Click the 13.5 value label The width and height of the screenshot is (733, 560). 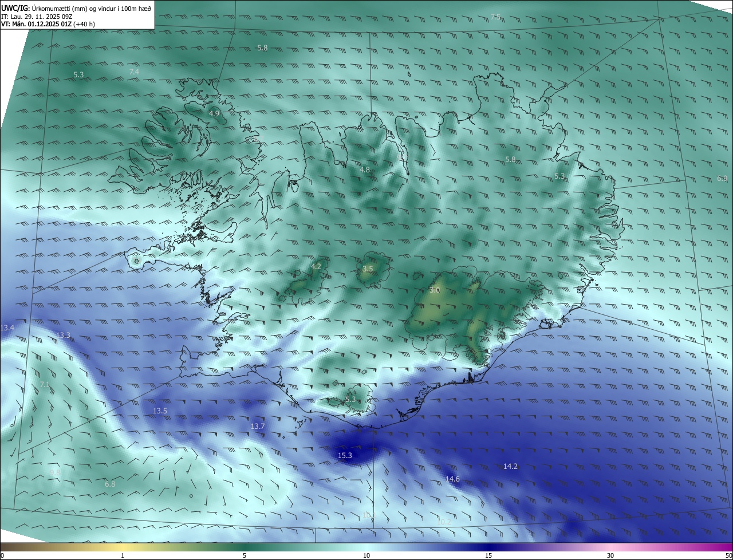(x=160, y=411)
